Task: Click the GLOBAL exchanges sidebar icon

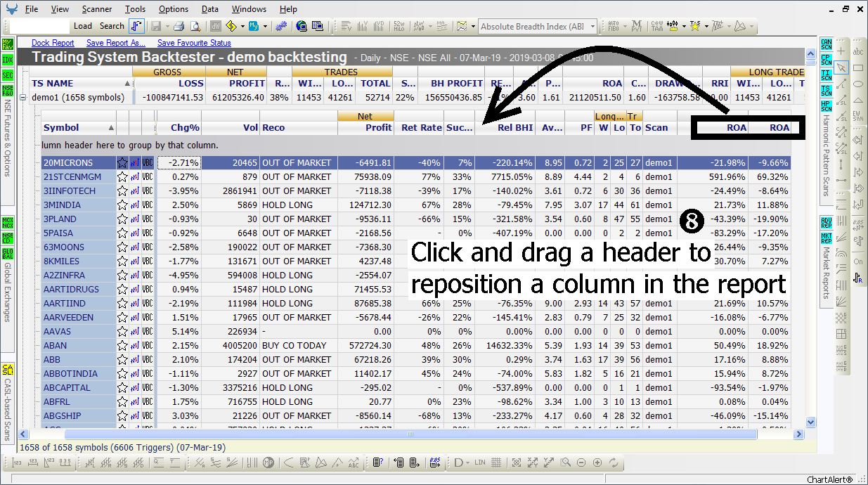Action: (x=8, y=253)
